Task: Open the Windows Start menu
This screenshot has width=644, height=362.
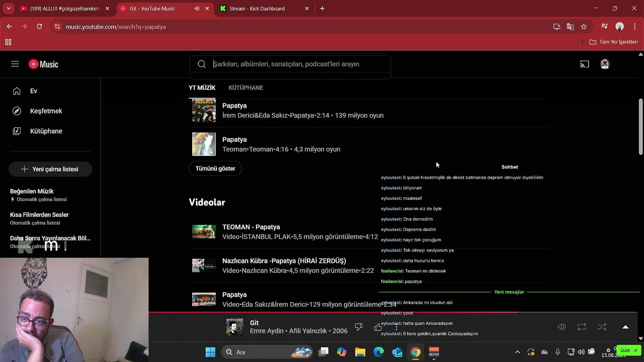Action: point(210,352)
